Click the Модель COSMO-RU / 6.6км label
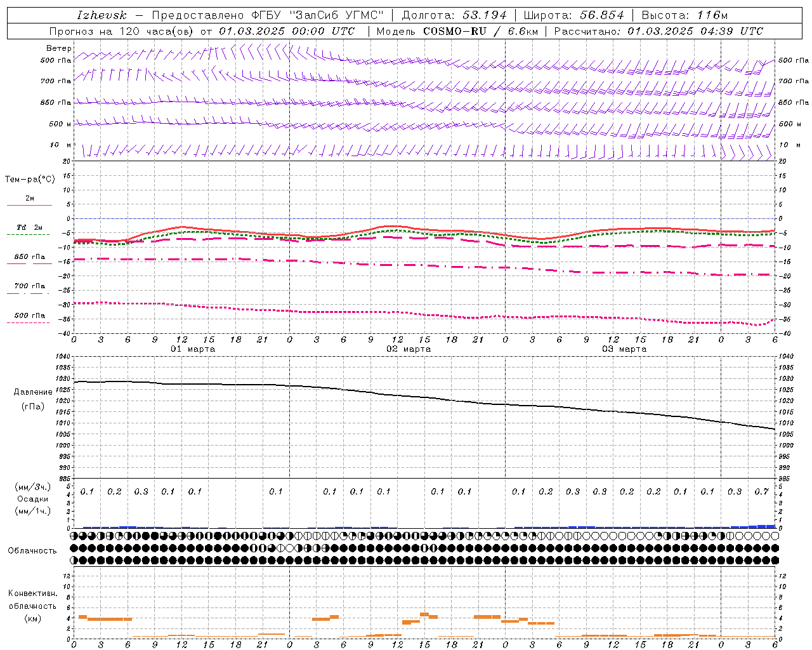812x650 pixels. pos(457,31)
